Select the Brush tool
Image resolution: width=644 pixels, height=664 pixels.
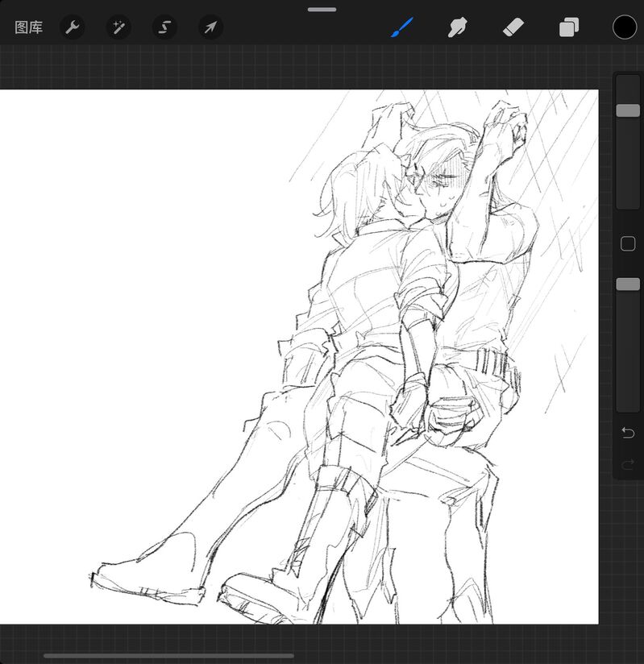(401, 27)
